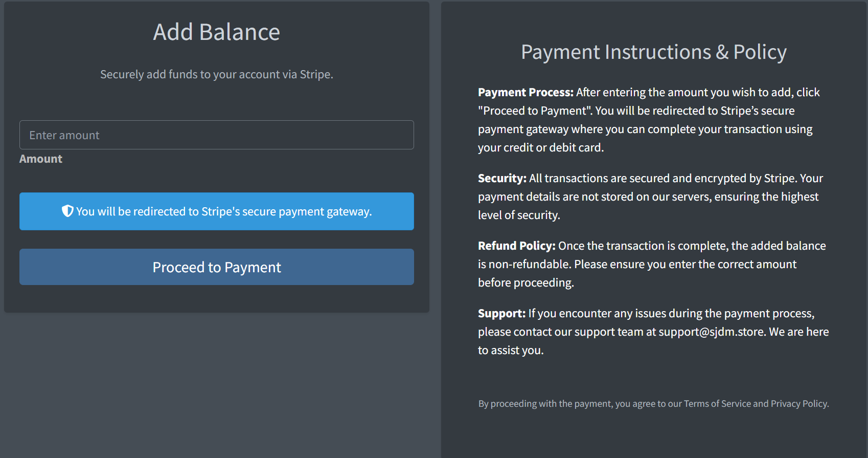Click the 'Securely add funds' subtitle text

(217, 74)
